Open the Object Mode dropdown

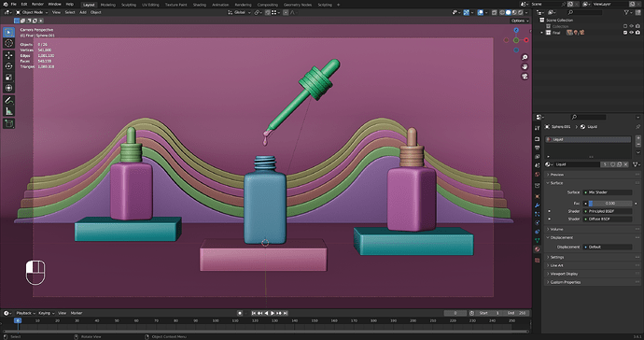click(32, 12)
